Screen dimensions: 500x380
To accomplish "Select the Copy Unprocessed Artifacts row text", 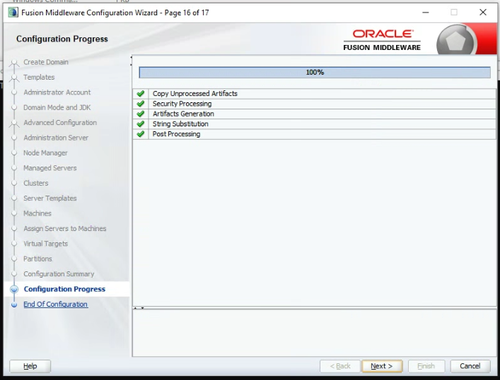I will point(195,94).
